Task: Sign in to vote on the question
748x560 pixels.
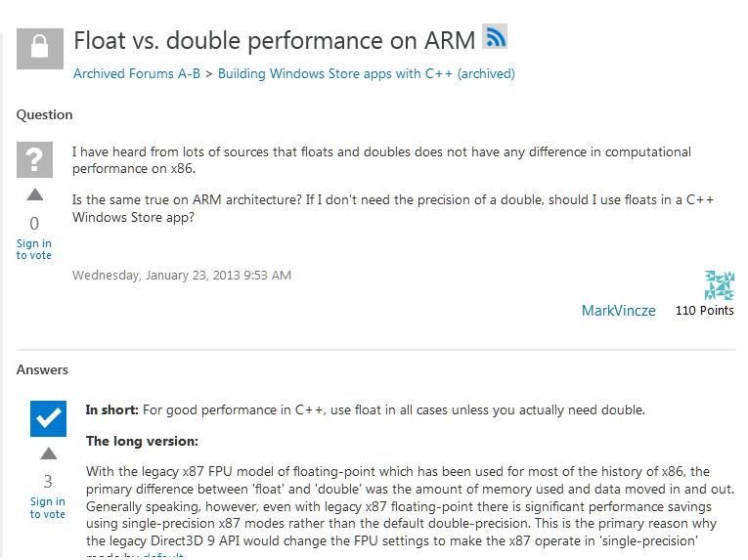Action: click(x=34, y=249)
